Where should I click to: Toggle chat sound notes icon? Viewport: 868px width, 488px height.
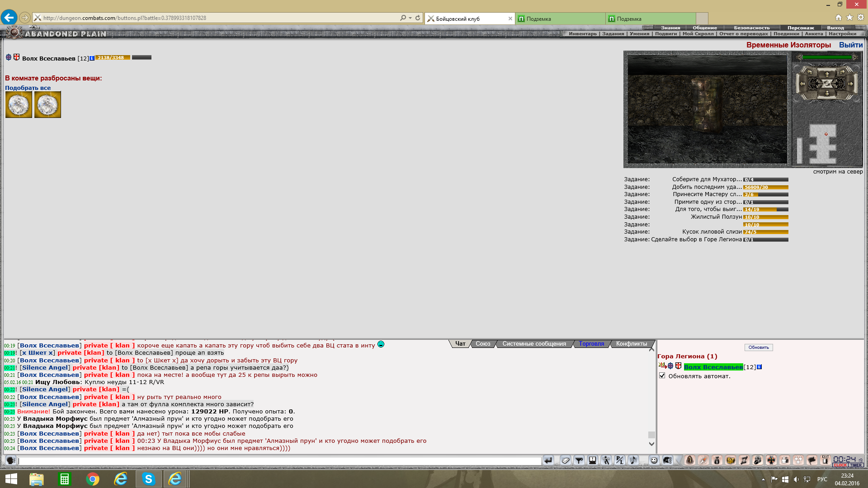(x=633, y=460)
